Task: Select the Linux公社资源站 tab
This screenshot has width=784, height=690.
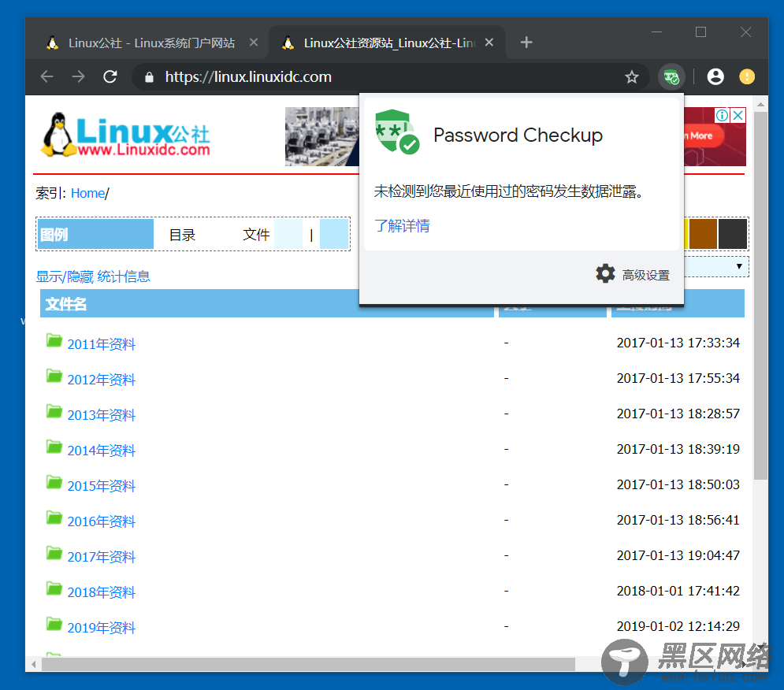Action: click(x=388, y=43)
